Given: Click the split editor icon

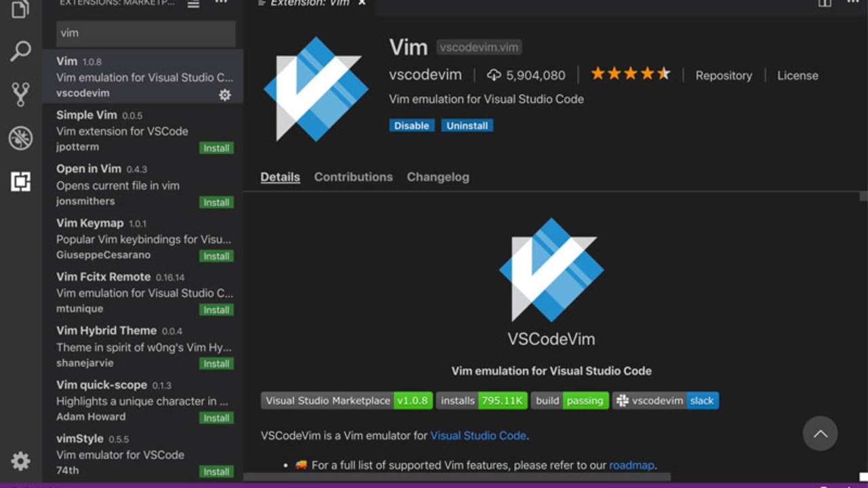Looking at the screenshot, I should (825, 3).
